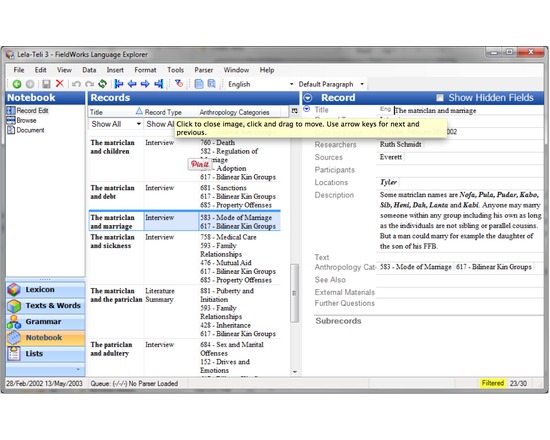Click the Lists area icon
The image size is (550, 440).
pos(14,354)
